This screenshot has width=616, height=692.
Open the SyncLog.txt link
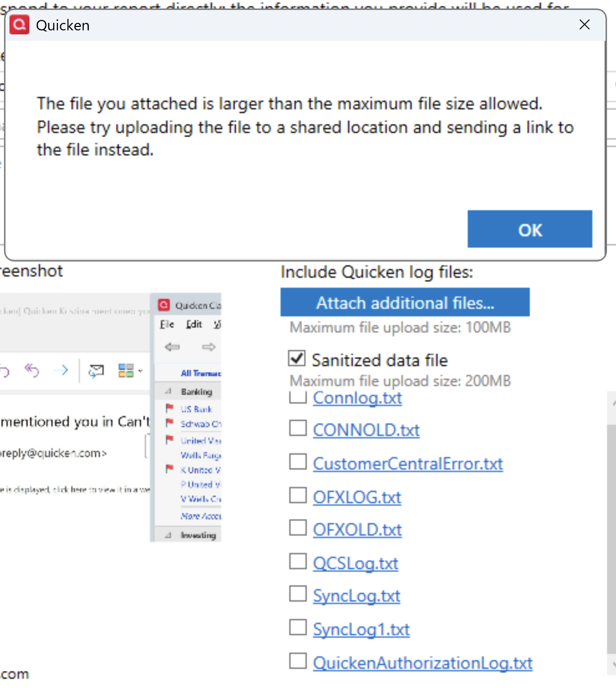click(356, 596)
